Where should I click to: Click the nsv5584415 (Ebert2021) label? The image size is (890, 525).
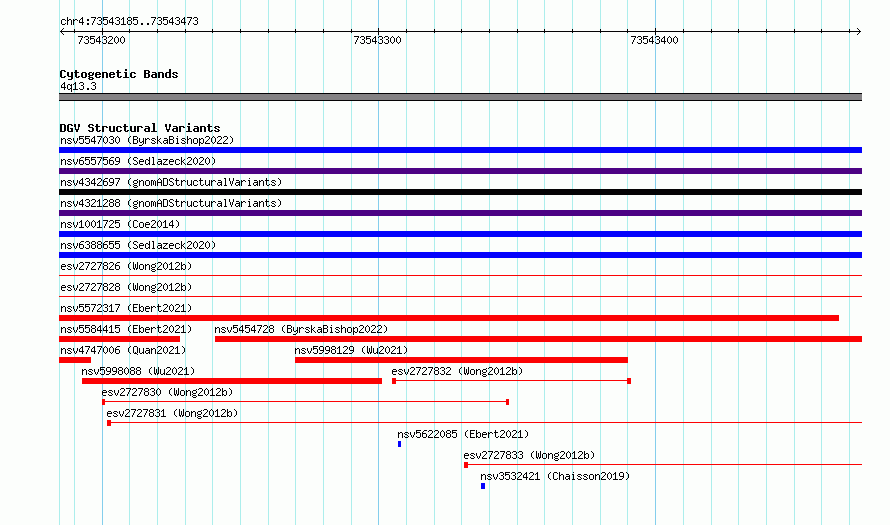point(126,329)
